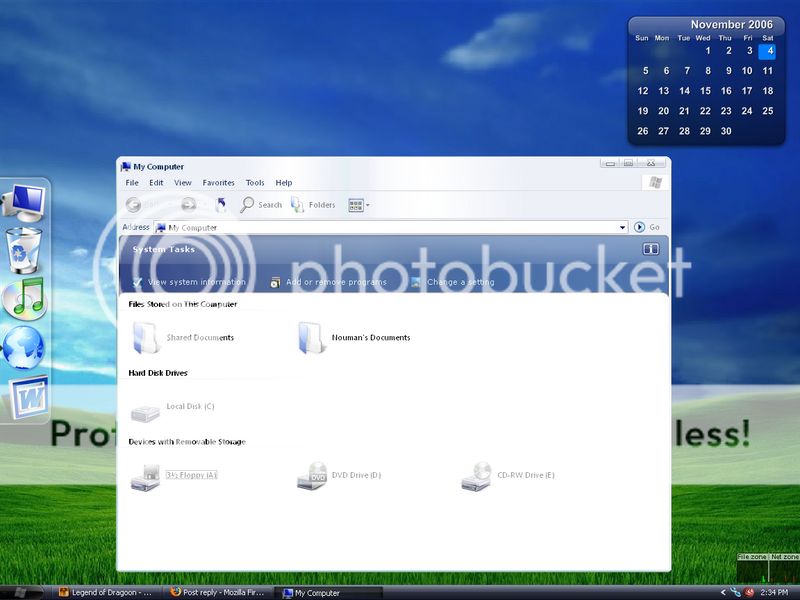This screenshot has width=800, height=600.
Task: Click the View system information link
Action: [196, 283]
